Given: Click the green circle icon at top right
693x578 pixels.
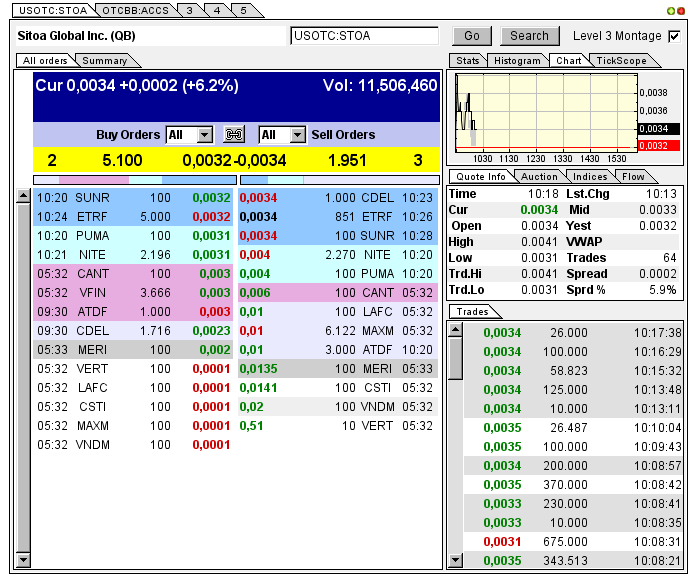Looking at the screenshot, I should [670, 11].
